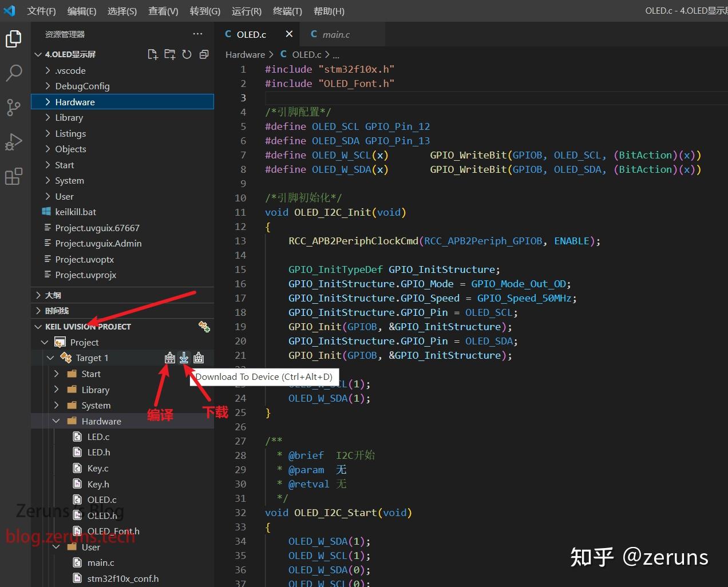This screenshot has width=728, height=587.
Task: Click the VS Code logo icon
Action: coord(10,11)
